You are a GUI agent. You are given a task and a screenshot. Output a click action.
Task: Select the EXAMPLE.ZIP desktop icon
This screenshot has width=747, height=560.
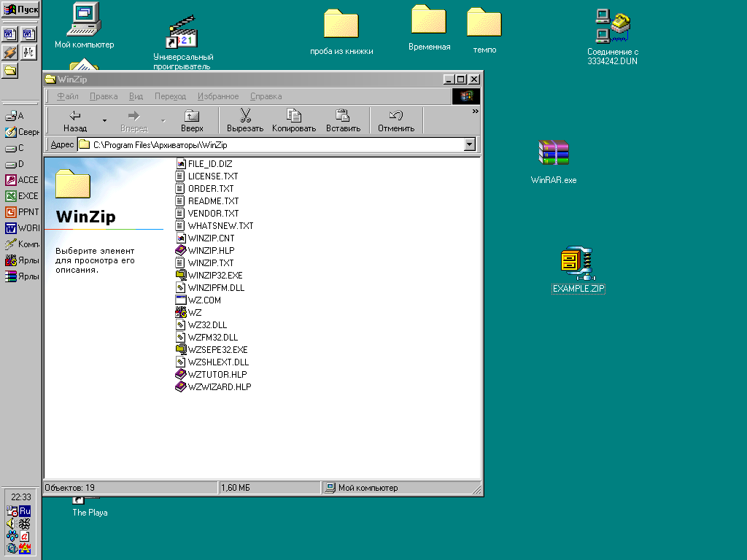click(x=578, y=270)
